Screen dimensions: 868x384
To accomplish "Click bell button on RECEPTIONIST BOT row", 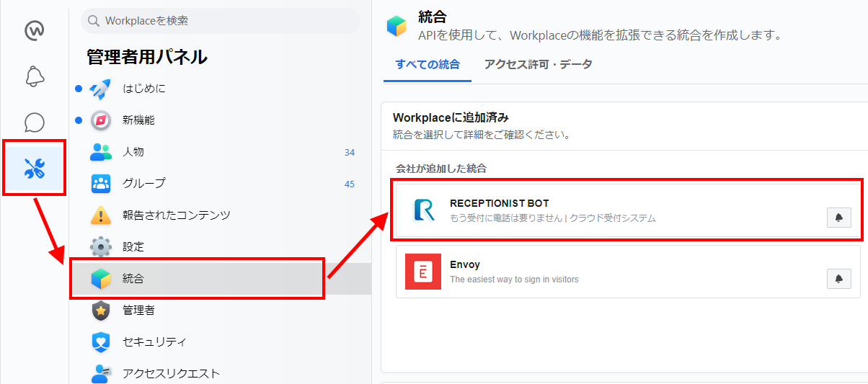I will (x=838, y=217).
